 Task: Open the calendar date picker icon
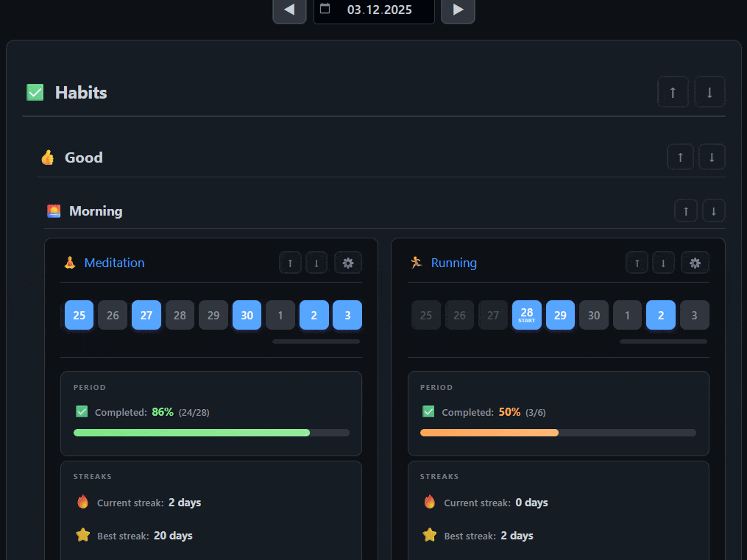[x=325, y=9]
